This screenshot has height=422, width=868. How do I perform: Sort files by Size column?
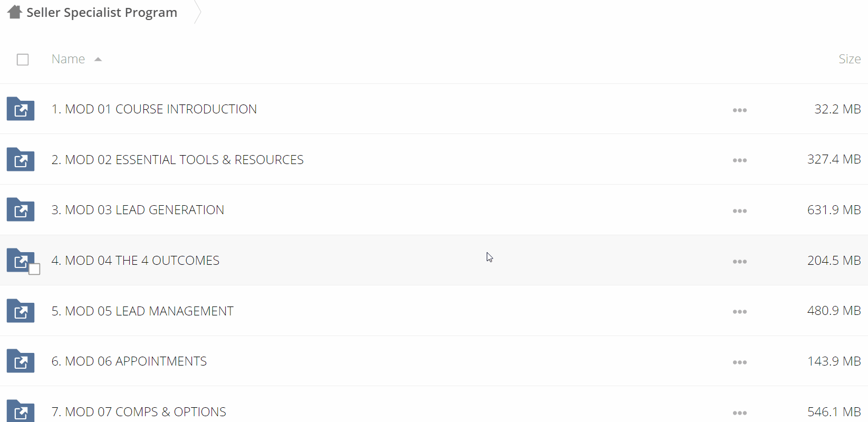[850, 59]
